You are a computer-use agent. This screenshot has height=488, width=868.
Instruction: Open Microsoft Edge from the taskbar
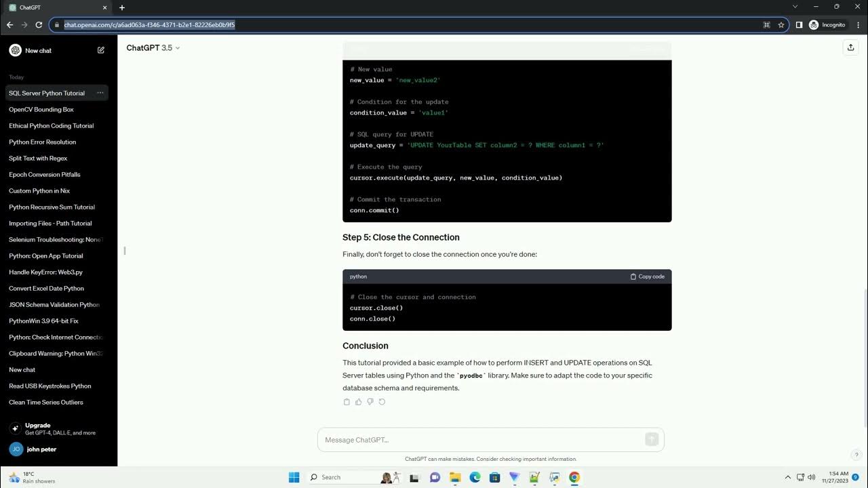(x=475, y=477)
